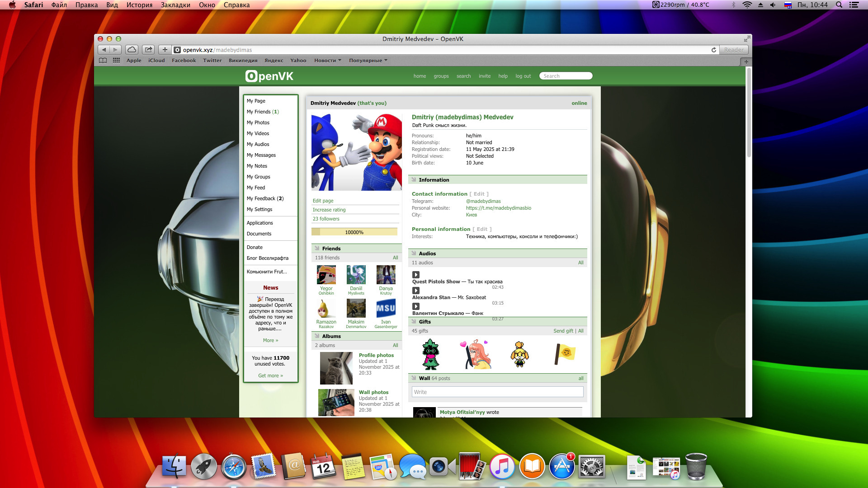The image size is (868, 488).
Task: Click the Share toolbar icon
Action: pos(148,50)
